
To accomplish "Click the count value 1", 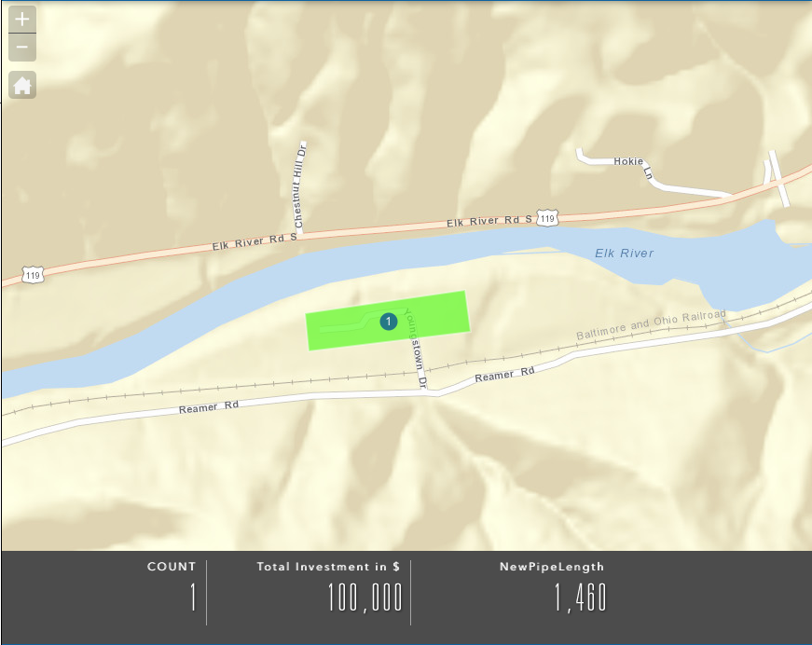I will pos(193,597).
